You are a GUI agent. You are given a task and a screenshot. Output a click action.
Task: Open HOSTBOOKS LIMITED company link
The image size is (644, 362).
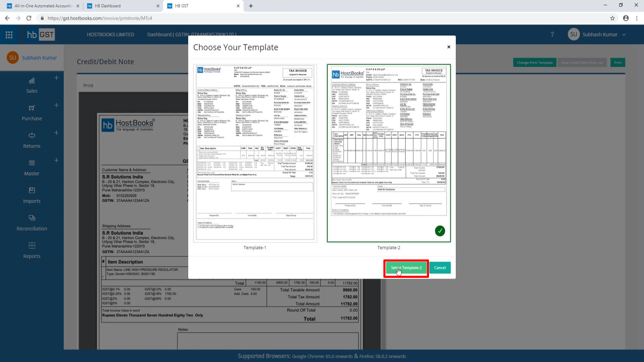pyautogui.click(x=110, y=35)
